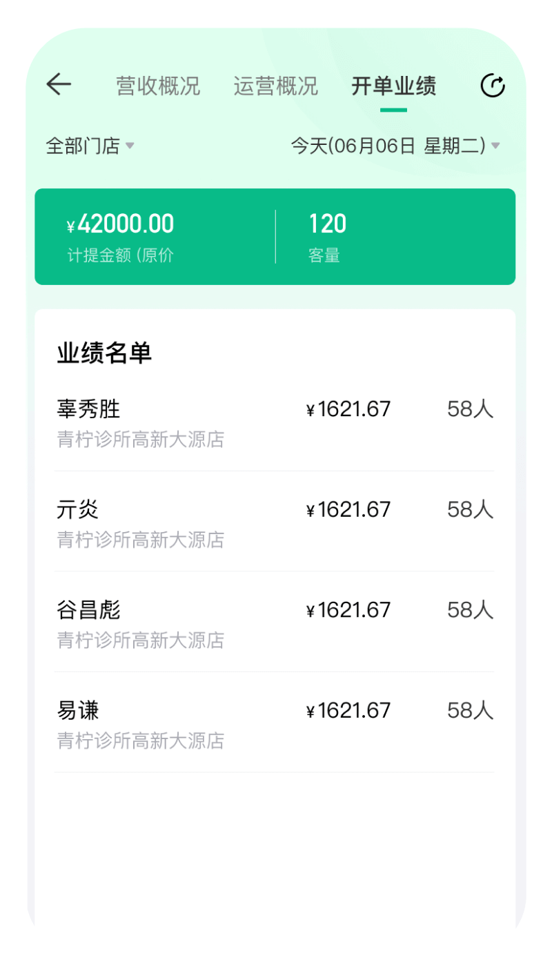Tap the arrow beside 全部门店
552x980 pixels.
tap(130, 146)
